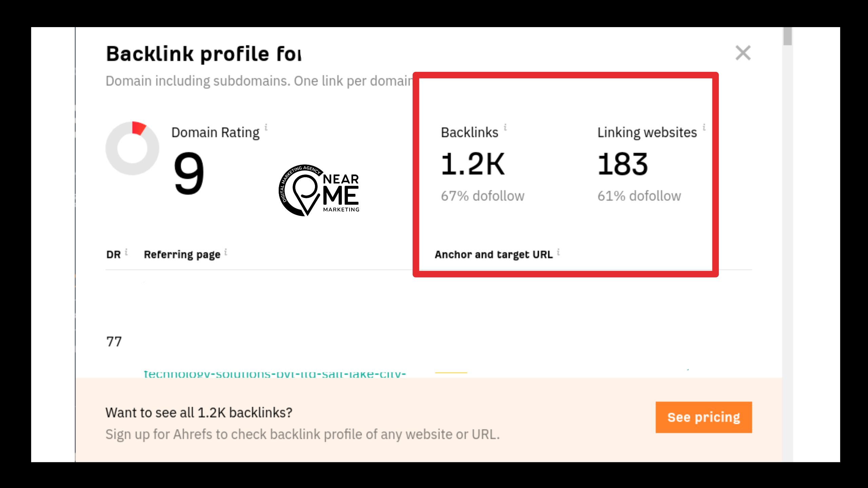The width and height of the screenshot is (868, 488).
Task: Click the 183 linking websites count
Action: click(623, 164)
